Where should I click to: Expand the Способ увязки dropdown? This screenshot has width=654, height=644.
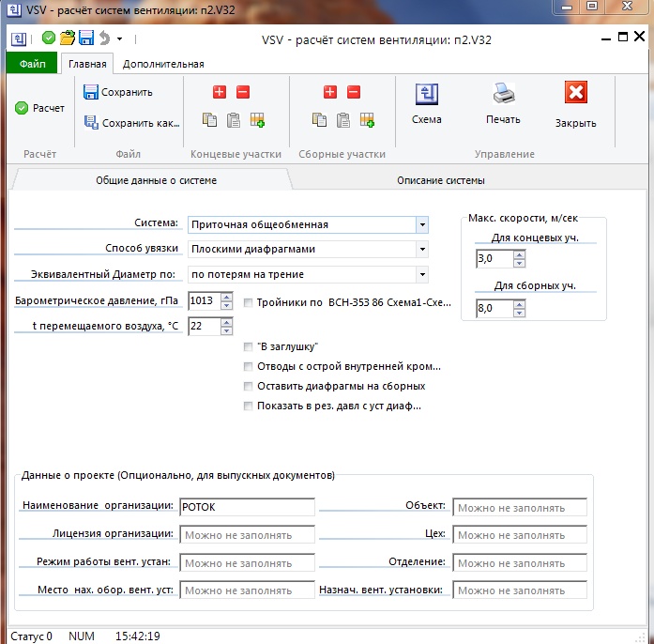pyautogui.click(x=422, y=250)
